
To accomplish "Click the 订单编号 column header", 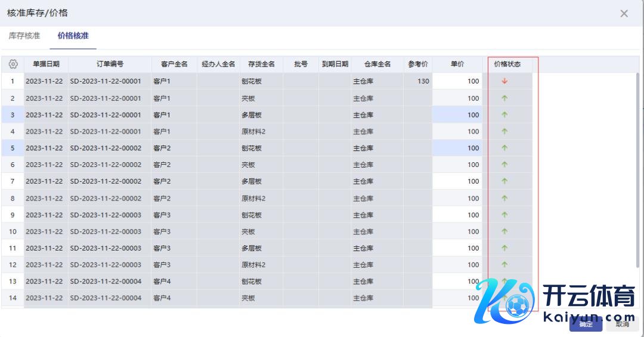I will (x=110, y=64).
